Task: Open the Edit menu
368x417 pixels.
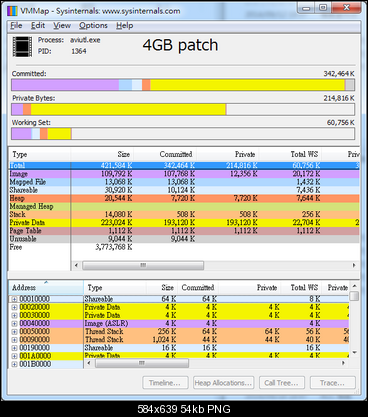Action: [x=38, y=25]
